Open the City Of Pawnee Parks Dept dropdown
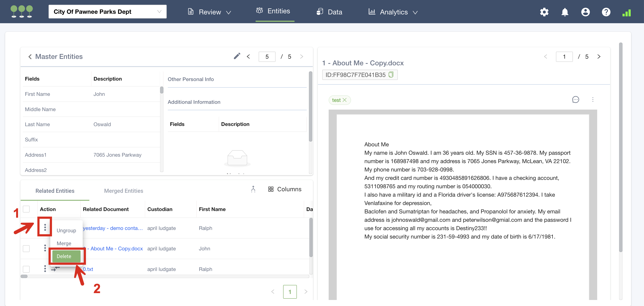Screen dimensions: 644x306 107,12
